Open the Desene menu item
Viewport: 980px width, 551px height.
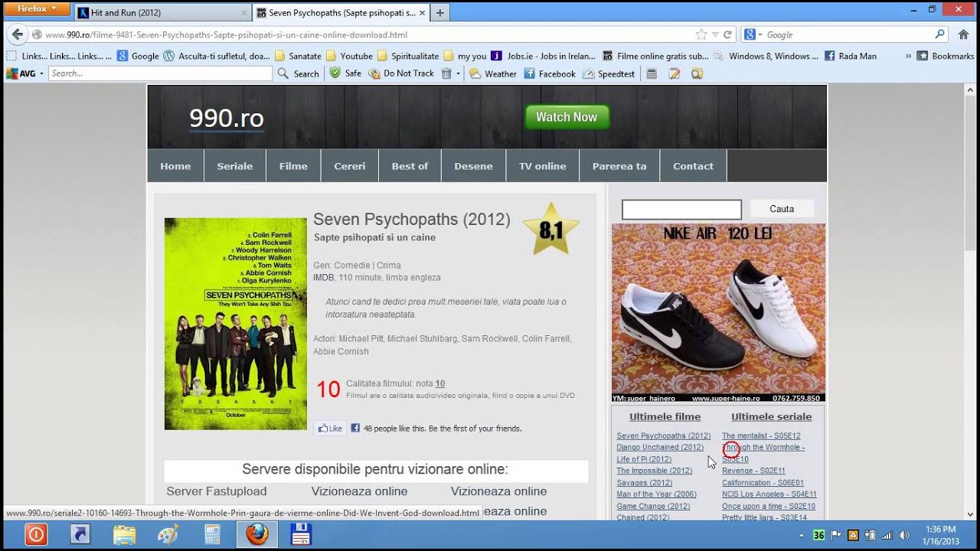click(x=473, y=166)
